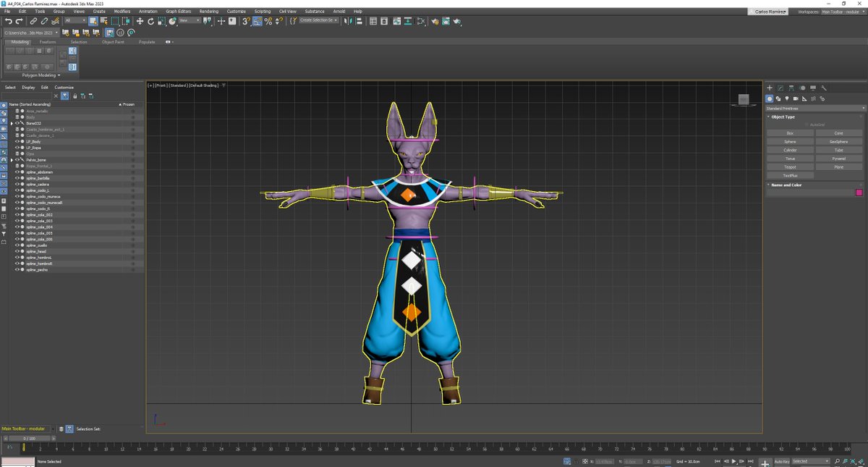This screenshot has width=868, height=467.
Task: Click the Undo arrow in main toolbar
Action: pyautogui.click(x=8, y=22)
